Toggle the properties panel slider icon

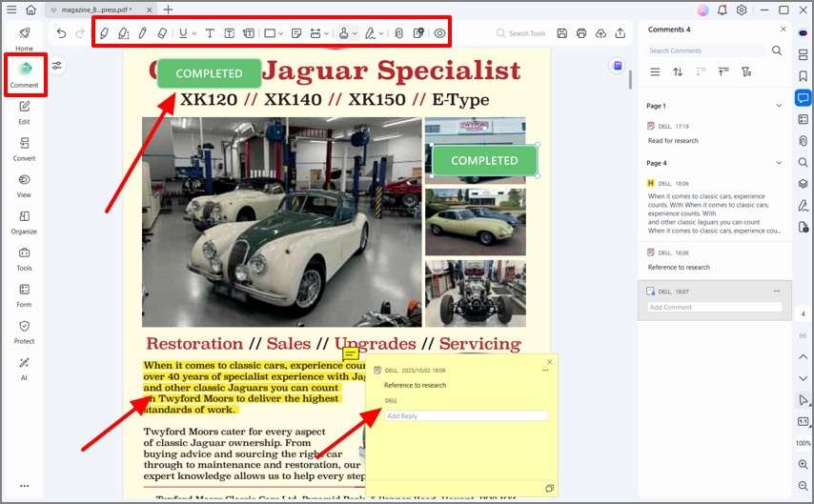click(x=57, y=66)
